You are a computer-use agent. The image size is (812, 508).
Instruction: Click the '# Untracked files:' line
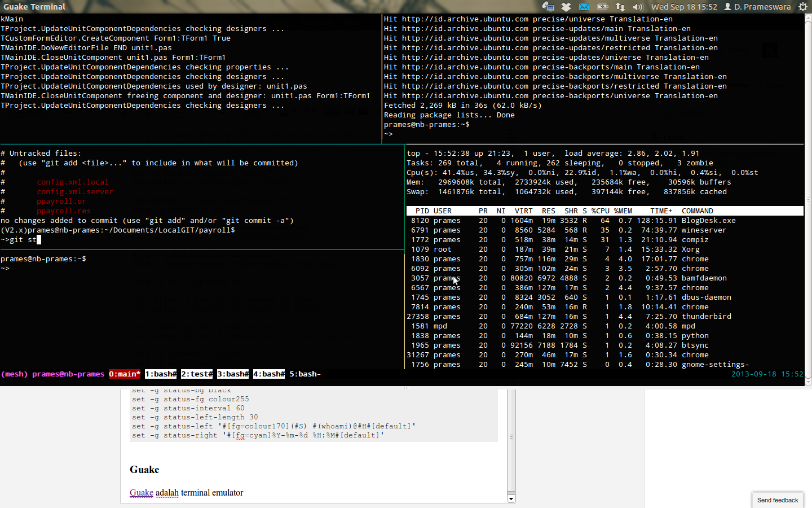(x=41, y=154)
